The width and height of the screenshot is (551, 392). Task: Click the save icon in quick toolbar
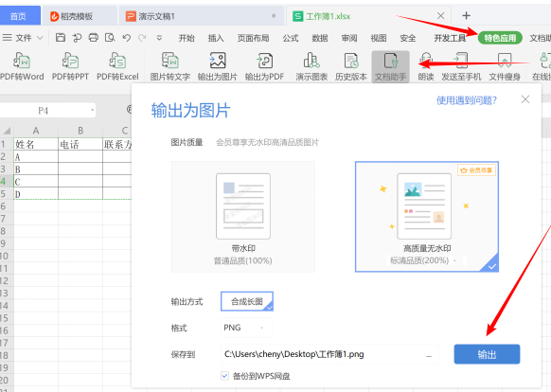point(61,37)
